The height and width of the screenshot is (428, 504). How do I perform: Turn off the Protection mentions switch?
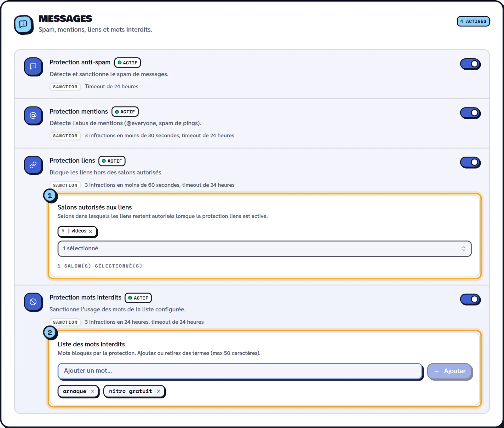[x=470, y=113]
